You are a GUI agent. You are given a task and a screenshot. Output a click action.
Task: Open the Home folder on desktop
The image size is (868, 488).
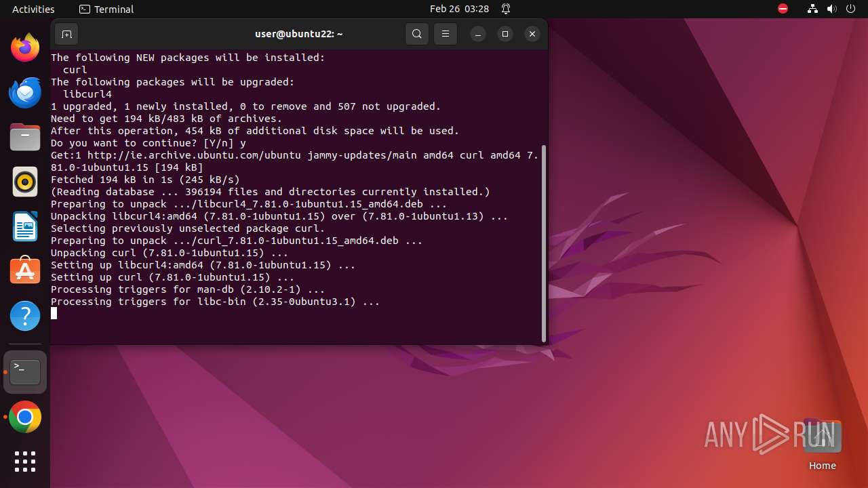[x=822, y=445]
